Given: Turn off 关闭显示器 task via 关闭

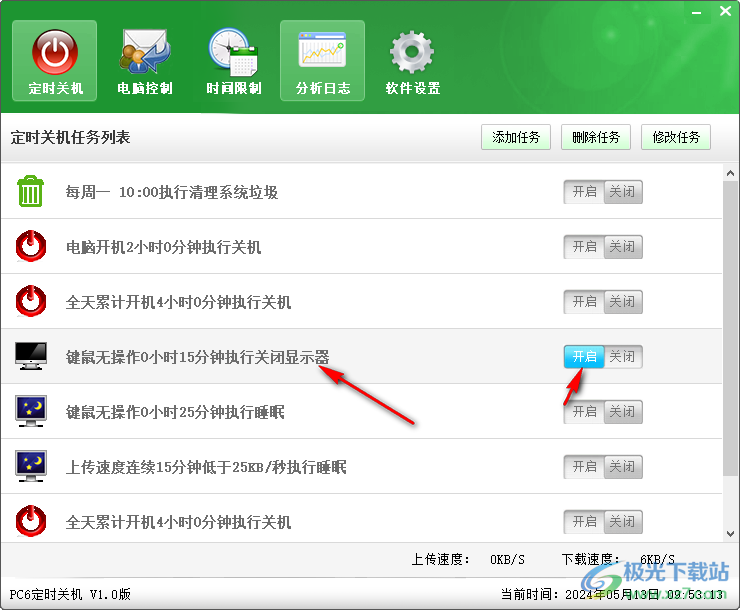Looking at the screenshot, I should (623, 357).
